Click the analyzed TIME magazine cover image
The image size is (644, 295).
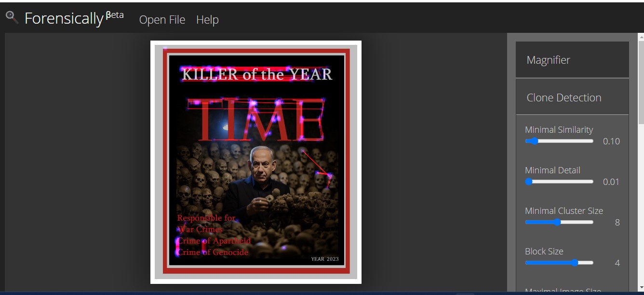click(255, 162)
